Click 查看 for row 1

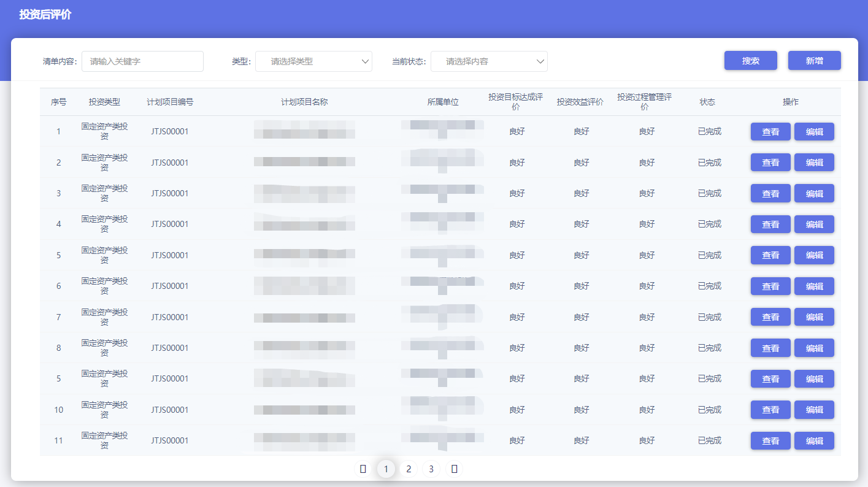point(770,132)
